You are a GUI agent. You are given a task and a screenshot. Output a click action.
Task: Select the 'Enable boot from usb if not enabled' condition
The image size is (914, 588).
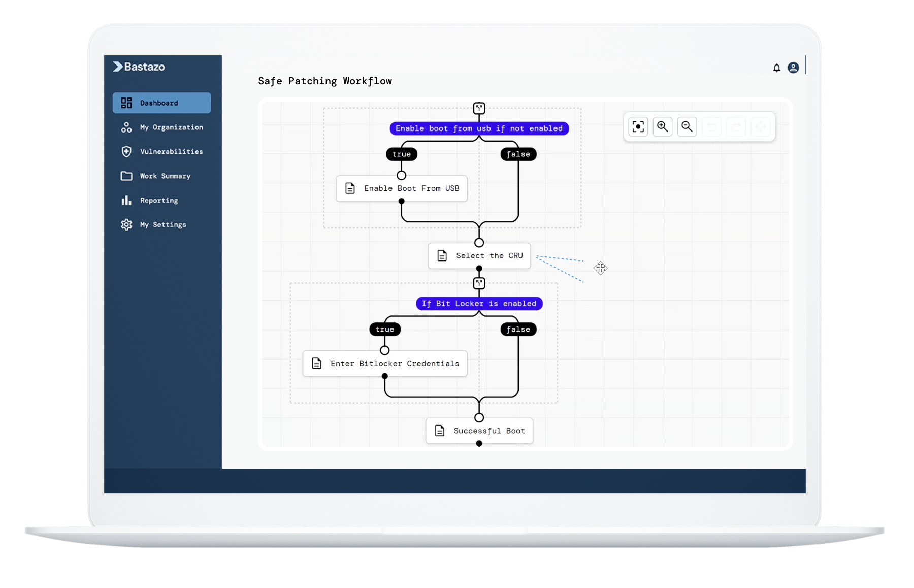tap(479, 128)
